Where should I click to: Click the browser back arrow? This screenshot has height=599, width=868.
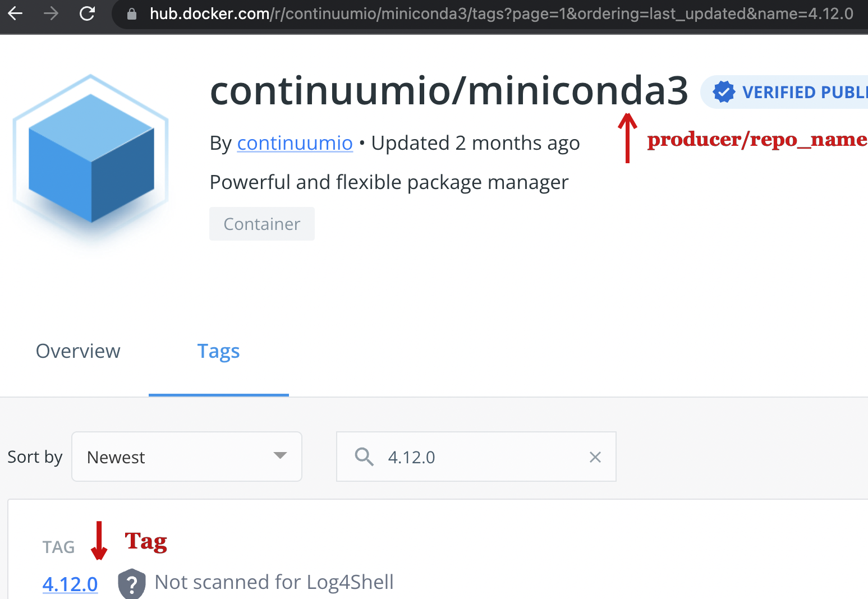tap(15, 13)
